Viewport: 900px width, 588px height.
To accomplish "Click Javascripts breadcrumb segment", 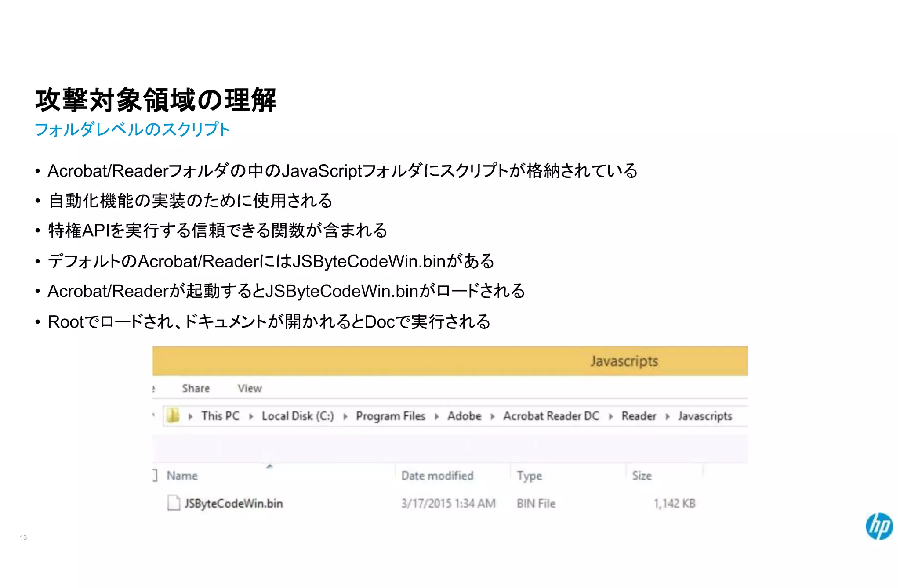I will point(705,416).
